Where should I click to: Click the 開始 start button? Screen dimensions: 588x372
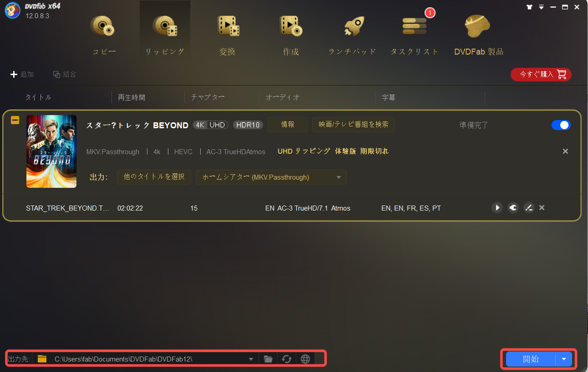point(531,359)
